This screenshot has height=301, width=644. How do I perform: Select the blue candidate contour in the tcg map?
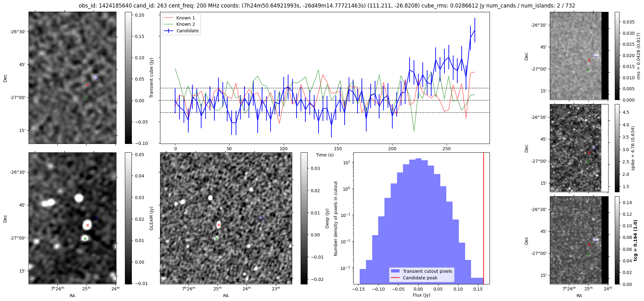coord(594,240)
